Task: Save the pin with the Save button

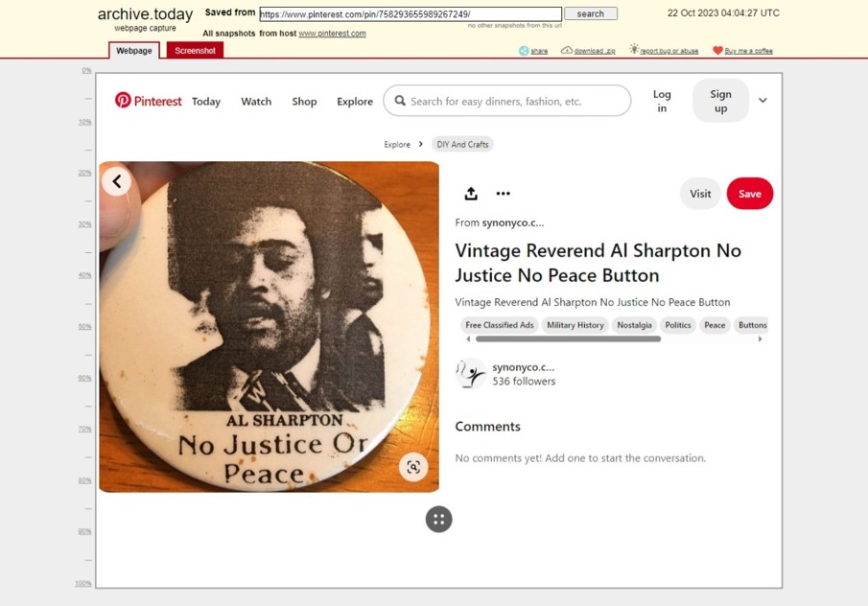Action: 750,194
